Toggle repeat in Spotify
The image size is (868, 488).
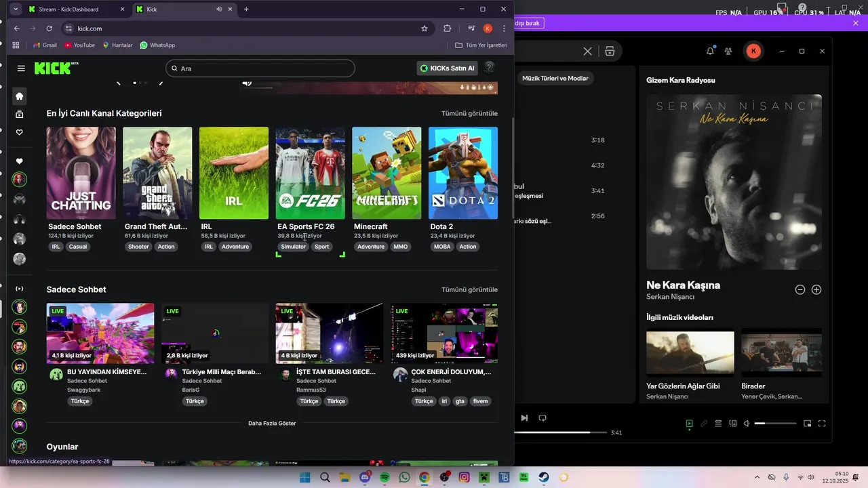[542, 418]
